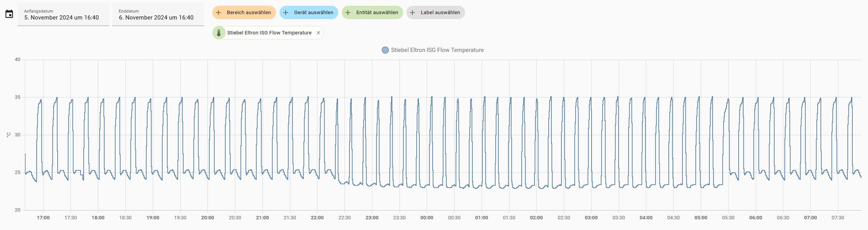The height and width of the screenshot is (230, 868).
Task: Click the 03:00 time axis label
Action: coord(591,218)
